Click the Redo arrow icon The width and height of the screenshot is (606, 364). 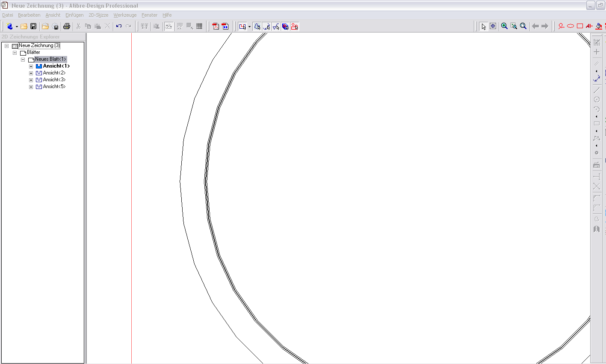tap(128, 26)
